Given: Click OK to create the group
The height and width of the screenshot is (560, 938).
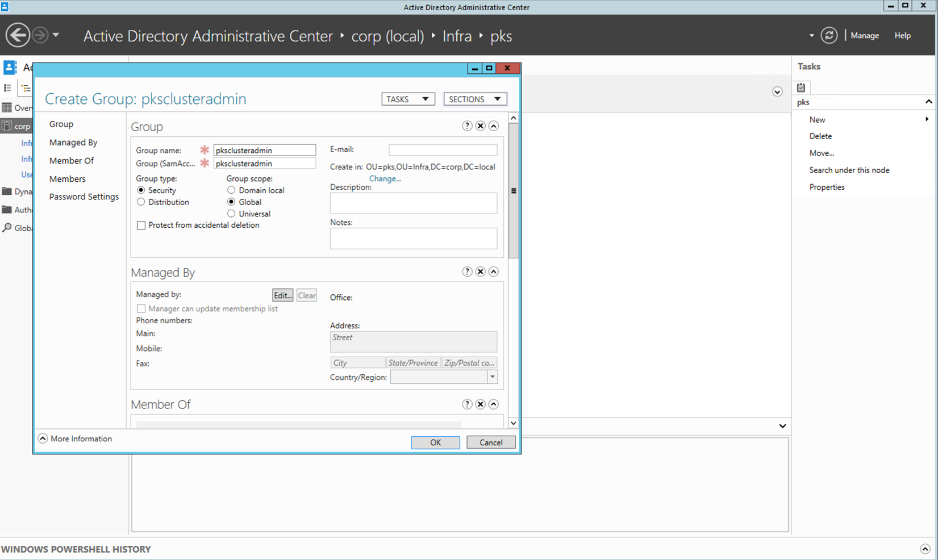Looking at the screenshot, I should [x=435, y=442].
